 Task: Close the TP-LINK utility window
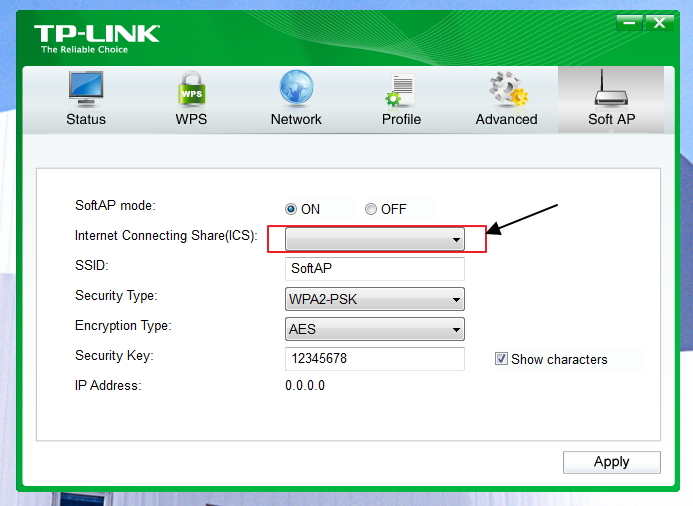[x=659, y=23]
